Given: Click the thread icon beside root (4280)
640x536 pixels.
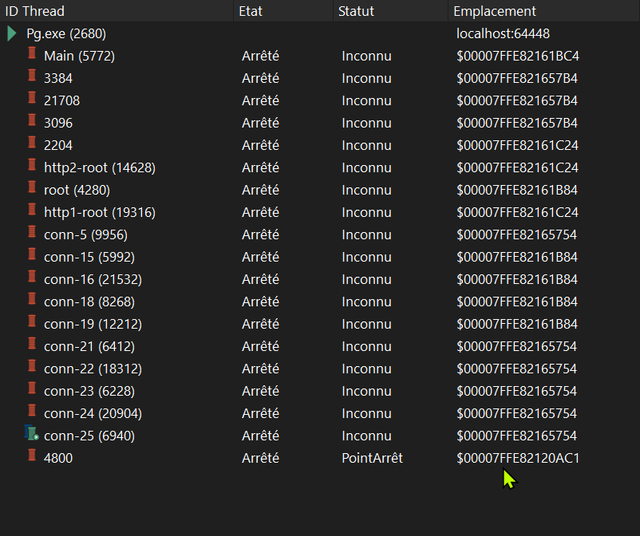Looking at the screenshot, I should pos(32,187).
